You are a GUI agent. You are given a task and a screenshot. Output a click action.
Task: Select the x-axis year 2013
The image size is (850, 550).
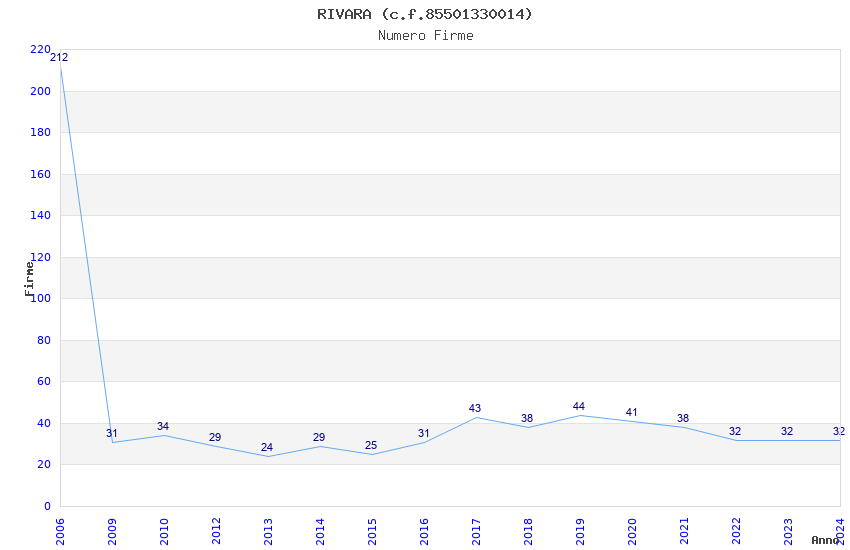point(268,532)
